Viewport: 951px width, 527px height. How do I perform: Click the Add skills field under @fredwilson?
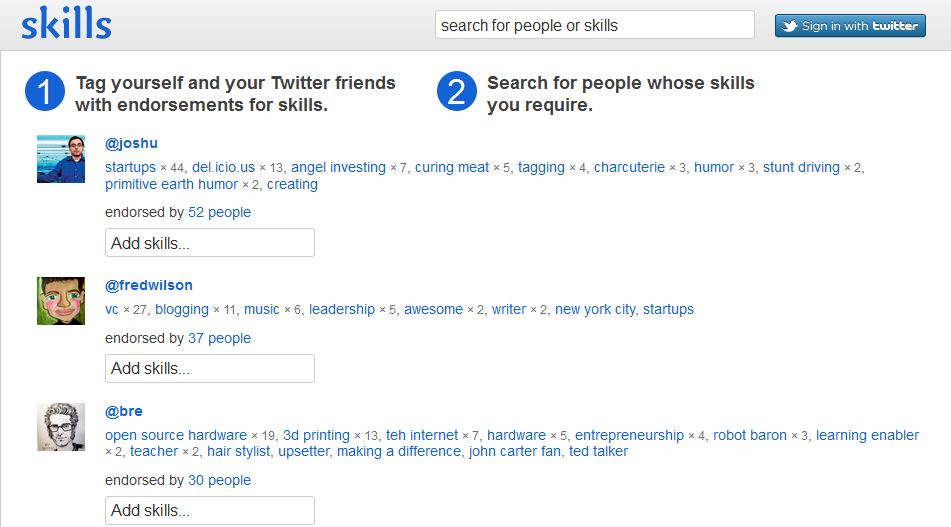pyautogui.click(x=210, y=369)
